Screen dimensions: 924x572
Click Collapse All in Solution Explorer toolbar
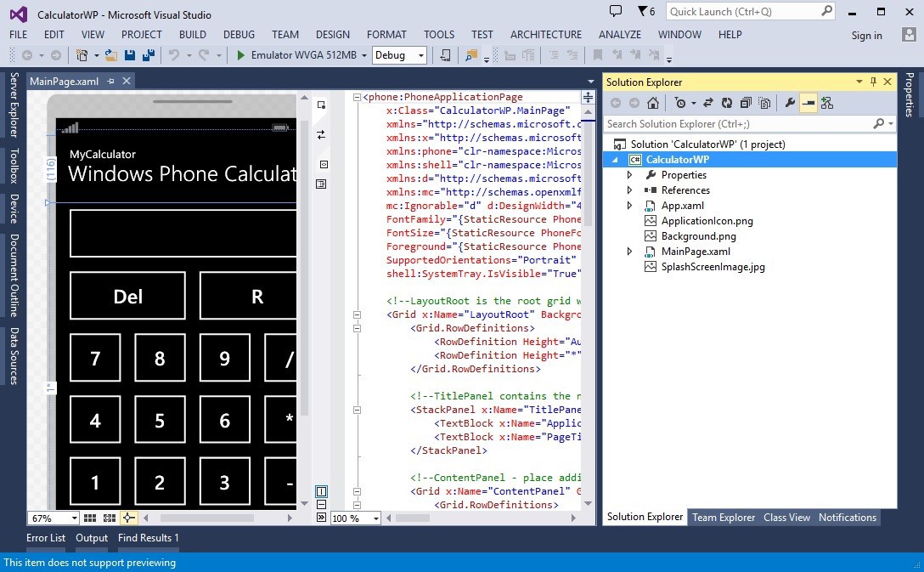(x=745, y=103)
